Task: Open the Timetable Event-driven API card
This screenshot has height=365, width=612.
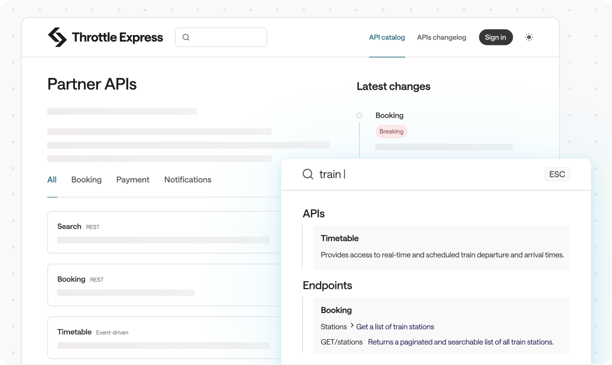Action: [x=164, y=338]
